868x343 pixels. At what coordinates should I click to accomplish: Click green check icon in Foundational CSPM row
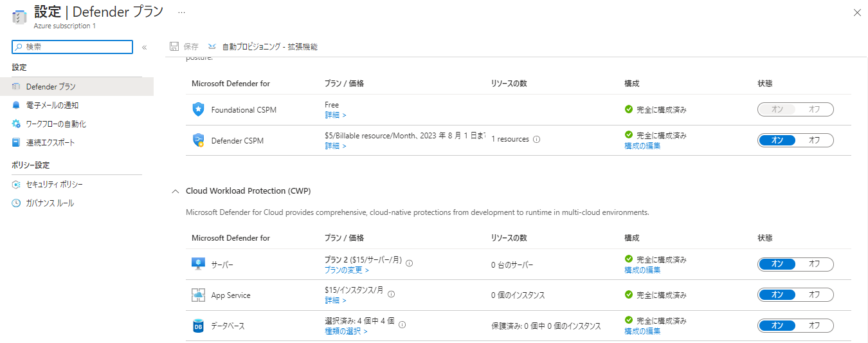(x=629, y=109)
